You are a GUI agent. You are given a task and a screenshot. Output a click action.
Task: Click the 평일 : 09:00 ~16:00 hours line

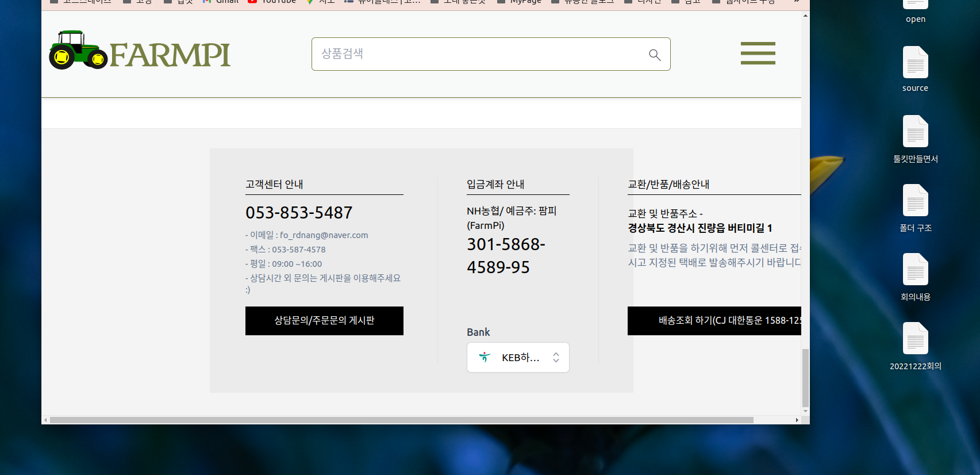[284, 264]
